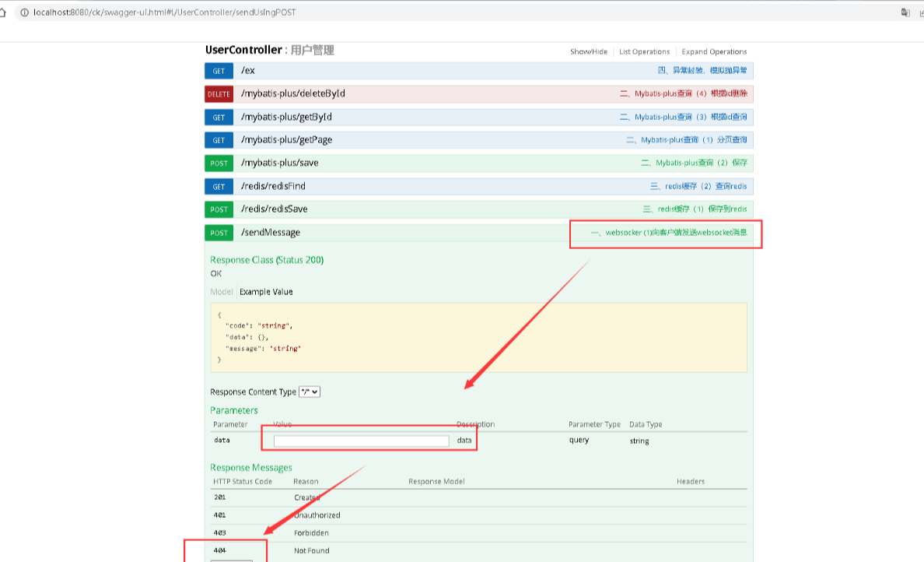This screenshot has width=924, height=562.
Task: Collapse the /sendMessage operation path
Action: tap(271, 232)
